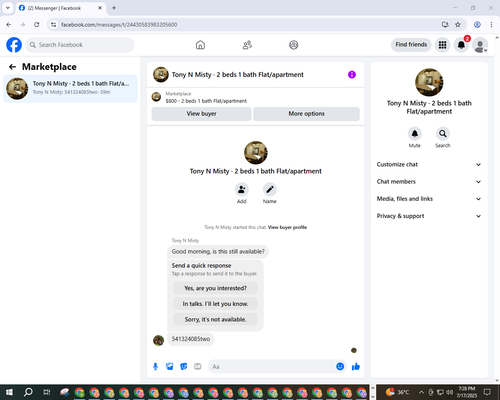Click the Find friends button

pyautogui.click(x=411, y=45)
